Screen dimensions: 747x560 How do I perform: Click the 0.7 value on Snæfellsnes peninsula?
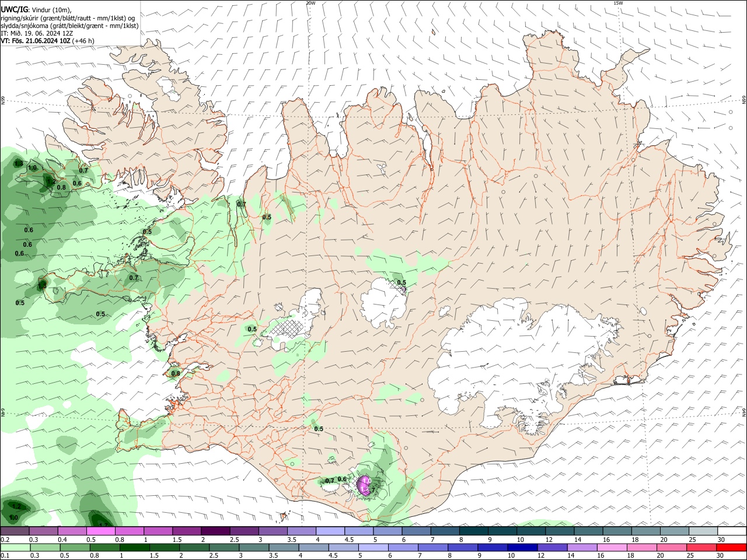(134, 278)
